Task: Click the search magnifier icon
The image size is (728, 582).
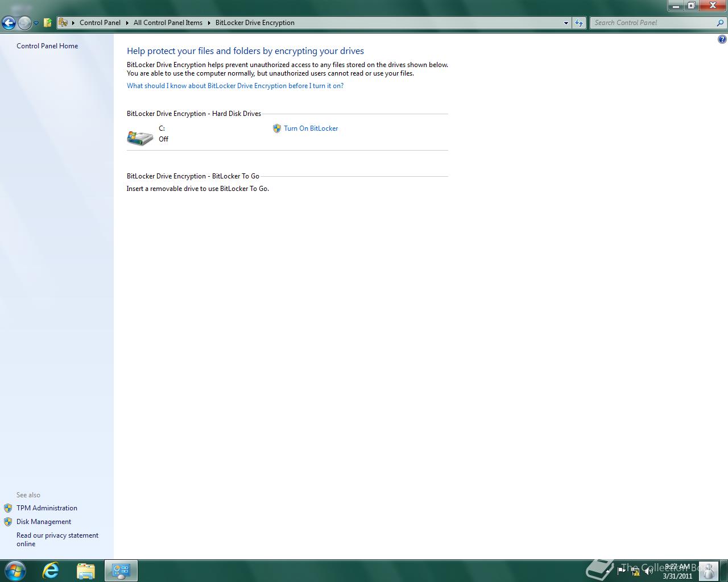Action: point(721,23)
